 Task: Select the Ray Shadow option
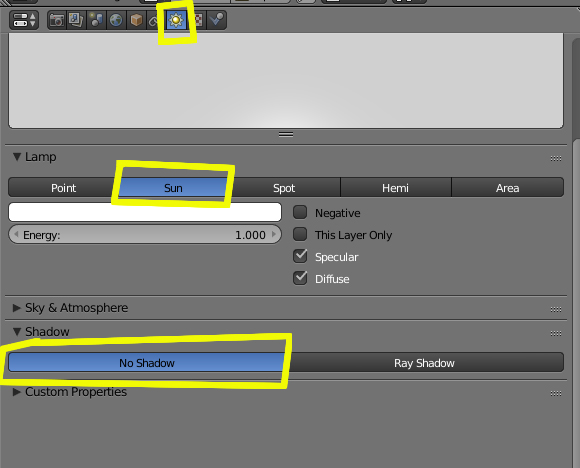point(424,363)
